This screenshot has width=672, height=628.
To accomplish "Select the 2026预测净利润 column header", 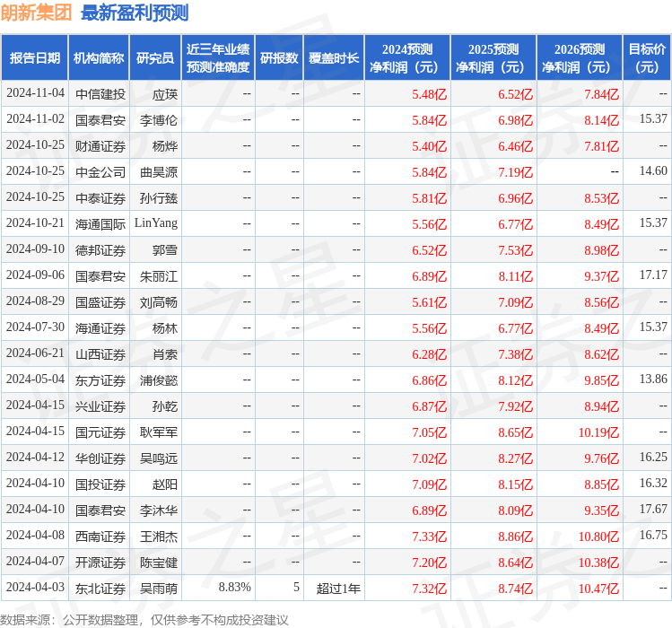I will click(x=580, y=58).
